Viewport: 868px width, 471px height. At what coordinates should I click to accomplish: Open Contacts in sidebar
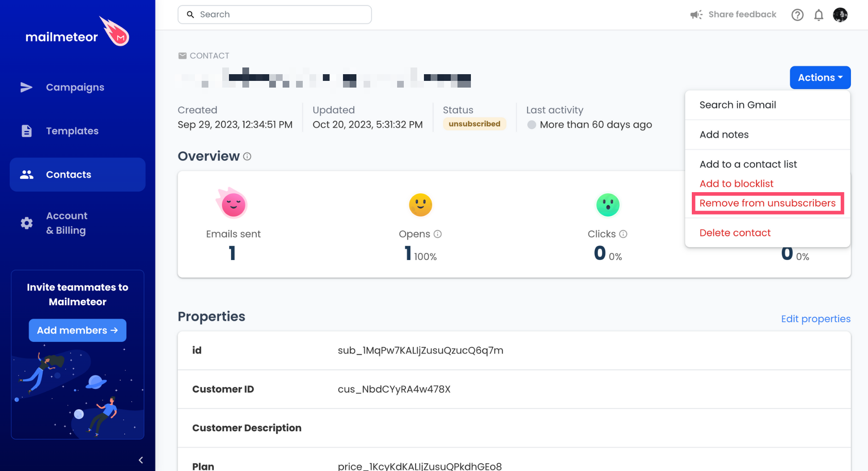click(77, 175)
